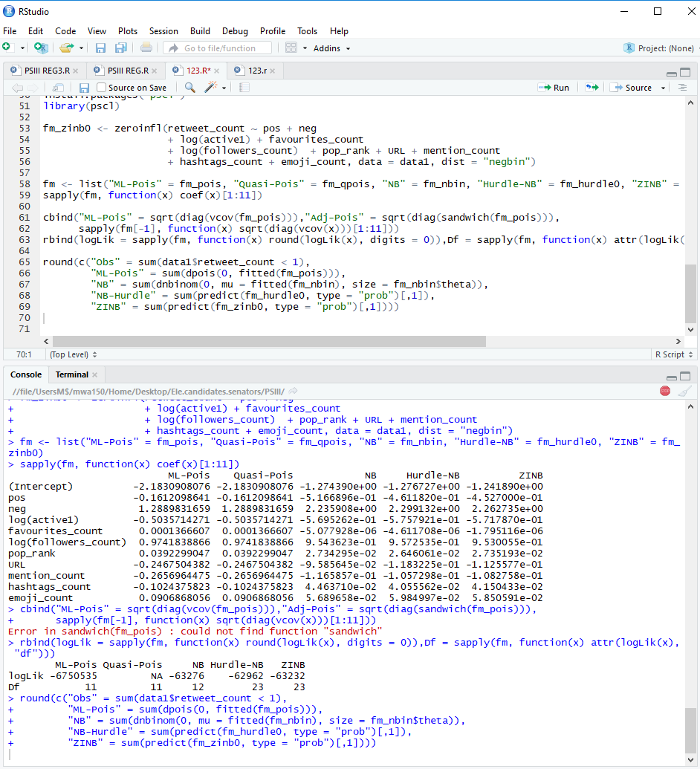Minimize the source editor pane
This screenshot has height=769, width=700.
(672, 74)
